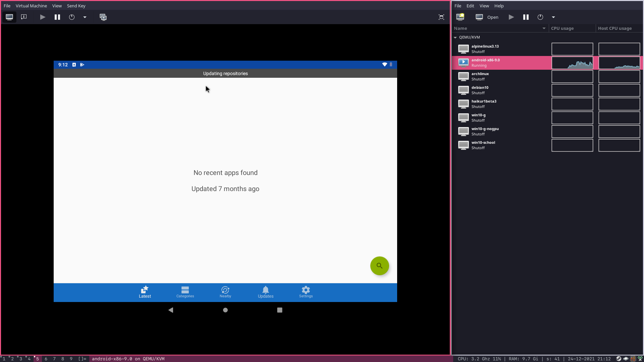Tap the Android Wi-Fi status icon
The height and width of the screenshot is (362, 644).
[x=385, y=64]
